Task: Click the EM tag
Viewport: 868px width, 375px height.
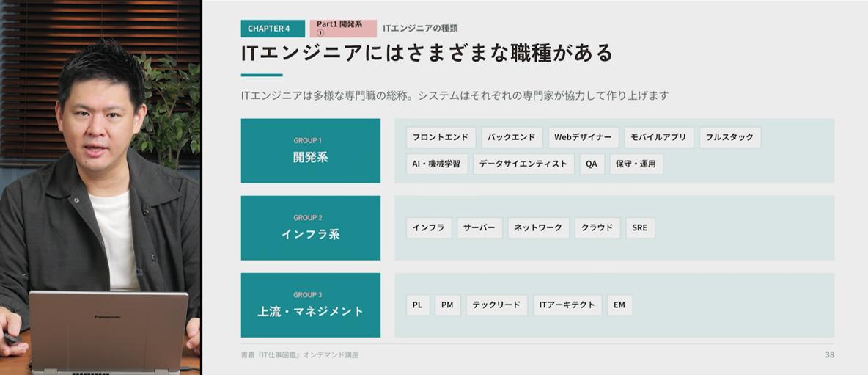Action: coord(619,305)
